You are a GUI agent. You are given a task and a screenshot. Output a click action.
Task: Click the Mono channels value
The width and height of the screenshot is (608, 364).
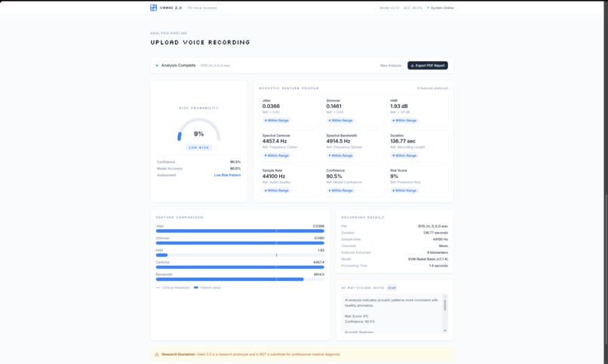pos(444,246)
